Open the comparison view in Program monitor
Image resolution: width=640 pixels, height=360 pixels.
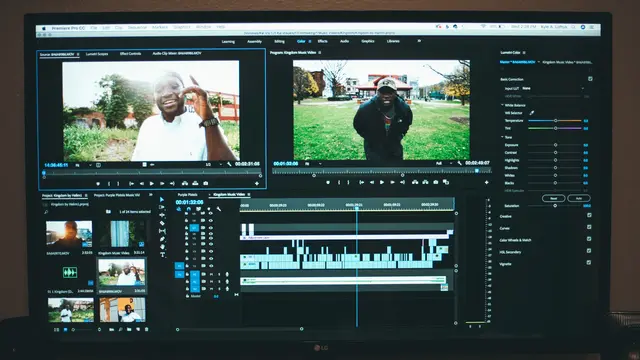click(446, 182)
